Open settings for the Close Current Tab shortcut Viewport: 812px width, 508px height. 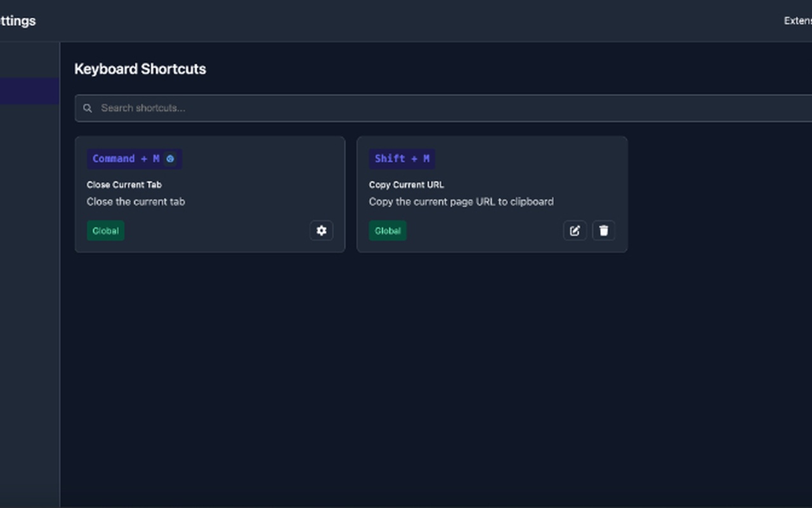pyautogui.click(x=321, y=231)
